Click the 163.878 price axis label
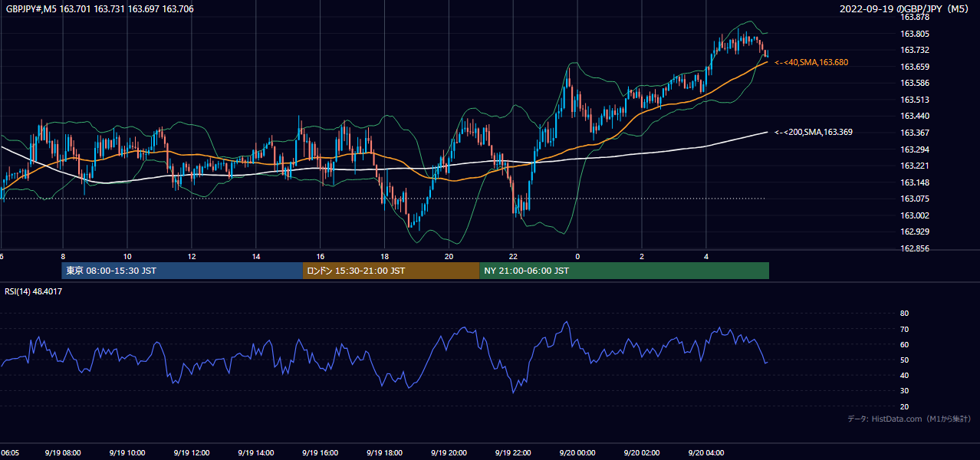The width and height of the screenshot is (980, 460). point(914,17)
